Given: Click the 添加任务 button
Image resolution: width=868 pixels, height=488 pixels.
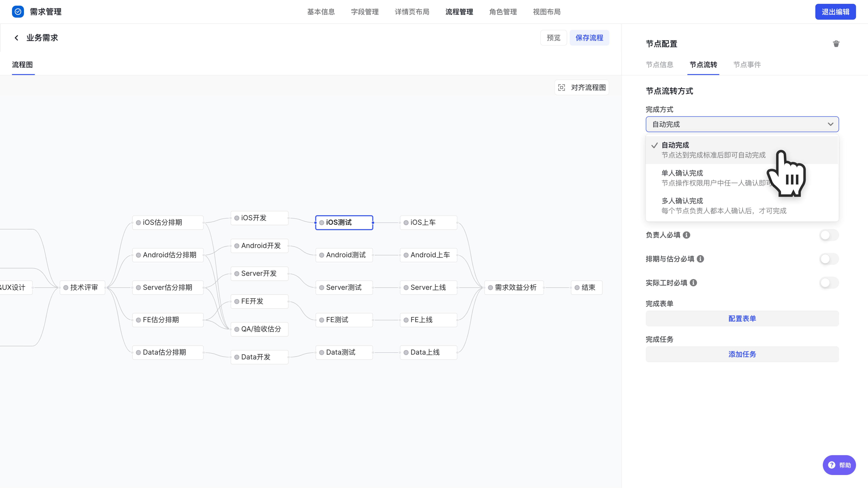Looking at the screenshot, I should point(742,354).
